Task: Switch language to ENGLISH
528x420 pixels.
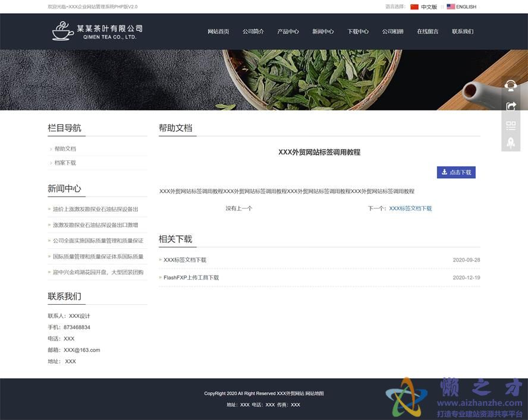Action: click(466, 7)
